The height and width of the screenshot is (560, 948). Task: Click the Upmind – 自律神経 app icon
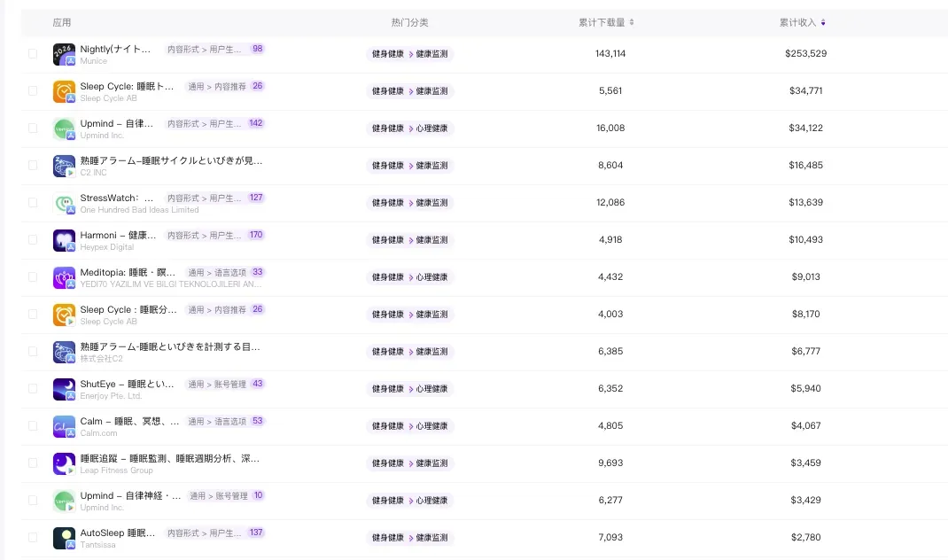pos(64,501)
